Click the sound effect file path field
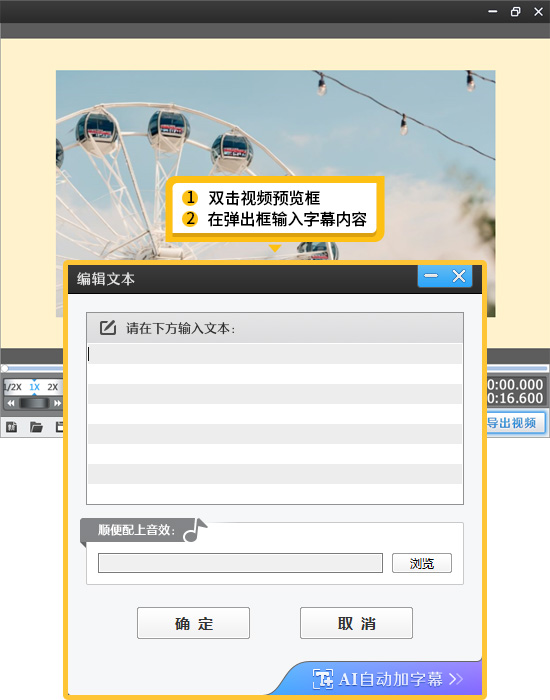 pyautogui.click(x=240, y=563)
